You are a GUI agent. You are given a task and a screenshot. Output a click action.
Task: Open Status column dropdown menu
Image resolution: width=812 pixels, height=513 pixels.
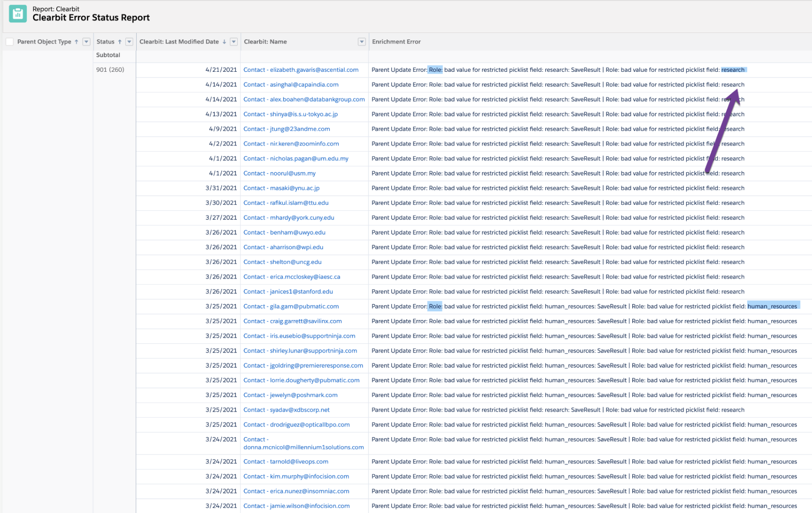129,42
